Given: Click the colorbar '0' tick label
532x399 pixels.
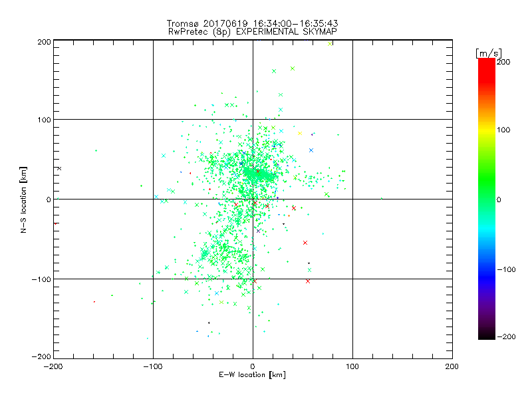Looking at the screenshot, I should 499,200.
